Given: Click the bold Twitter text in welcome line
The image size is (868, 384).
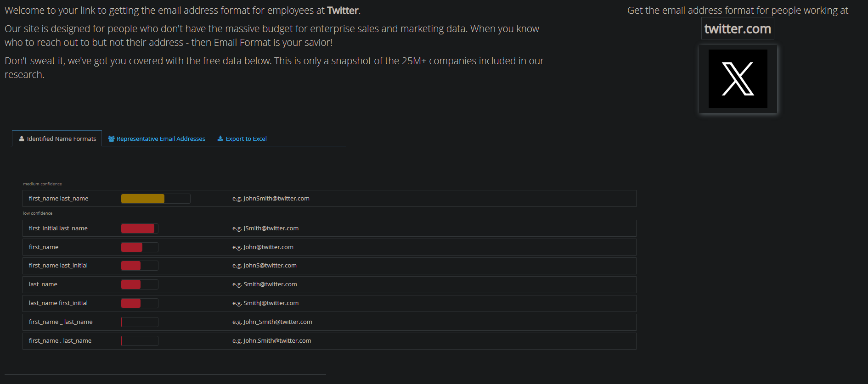Looking at the screenshot, I should click(343, 11).
